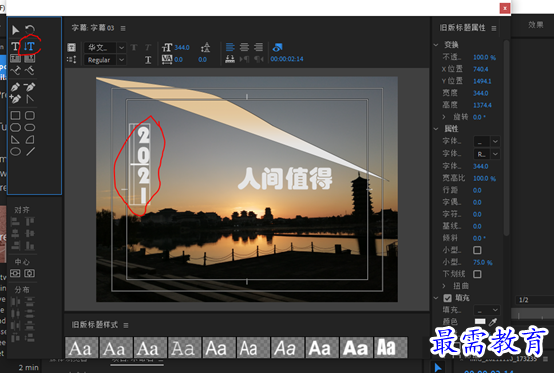Align text left
The image size is (554, 373).
click(x=230, y=47)
